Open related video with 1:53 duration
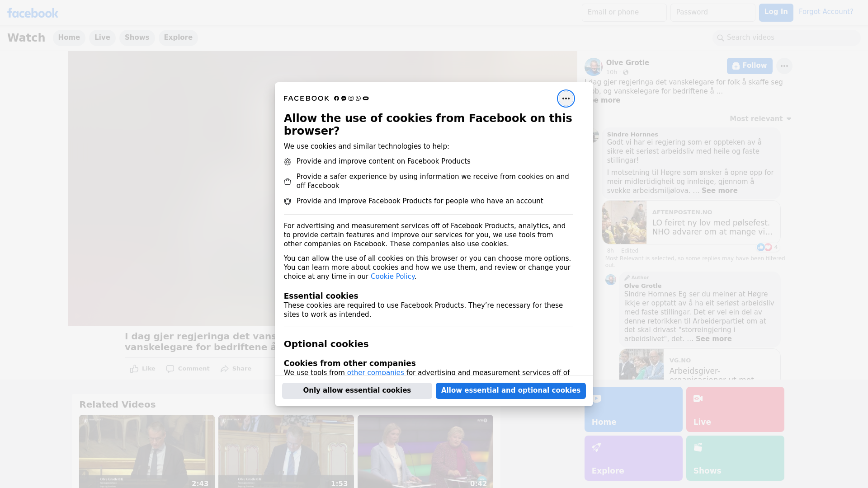Image resolution: width=868 pixels, height=488 pixels. [286, 451]
